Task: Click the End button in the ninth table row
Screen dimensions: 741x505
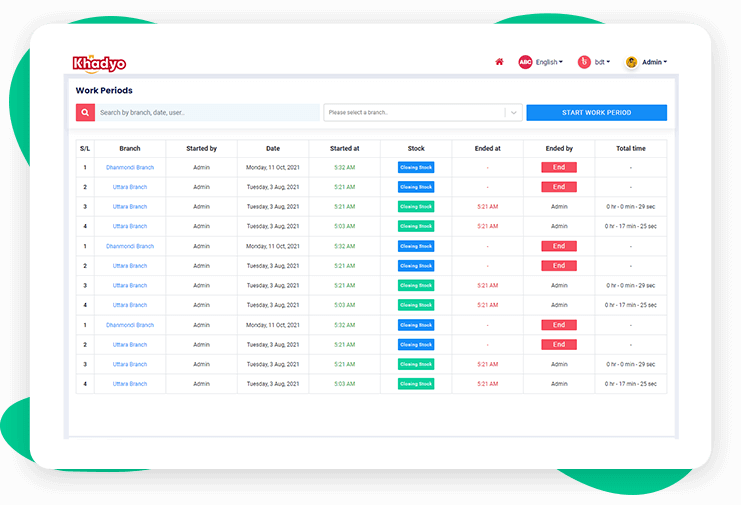Action: [x=559, y=325]
